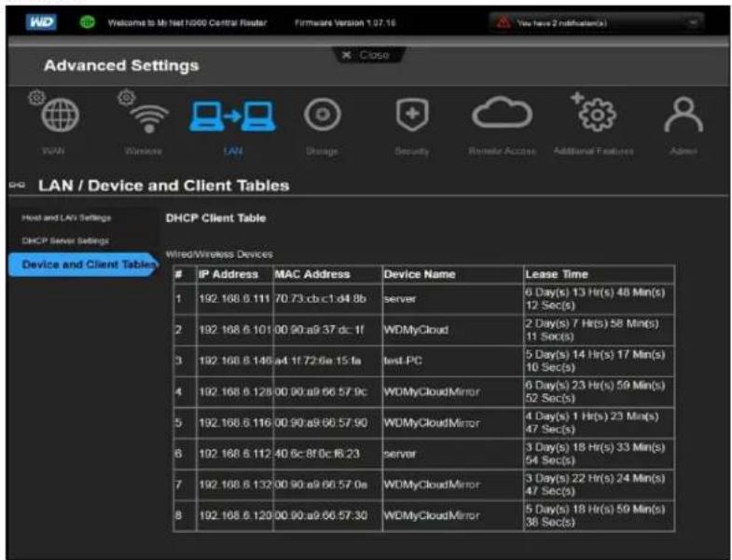Click the IP Address column header
This screenshot has width=732, height=560.
pos(228,274)
